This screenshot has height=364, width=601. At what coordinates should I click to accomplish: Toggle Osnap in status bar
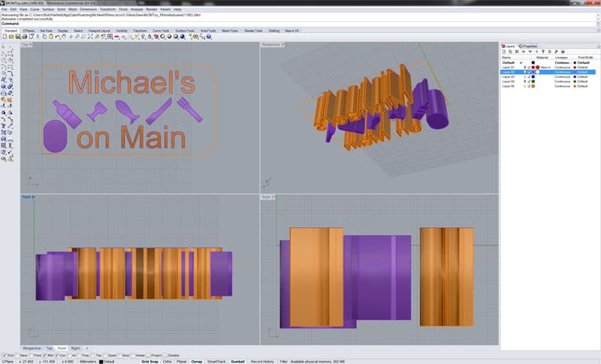tap(197, 361)
